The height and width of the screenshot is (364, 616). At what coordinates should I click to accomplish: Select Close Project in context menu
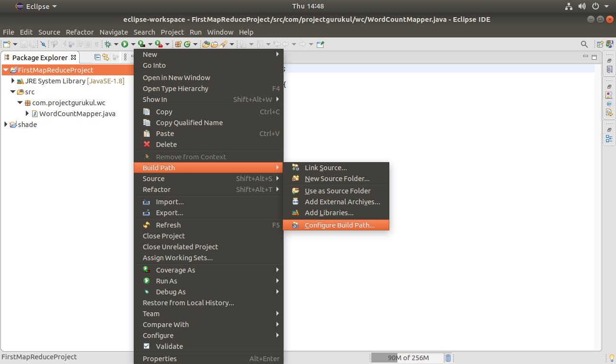coord(209,236)
